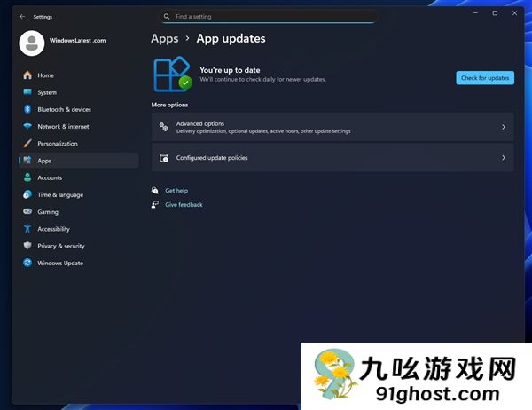
Task: Open the user profile avatar
Action: click(32, 43)
